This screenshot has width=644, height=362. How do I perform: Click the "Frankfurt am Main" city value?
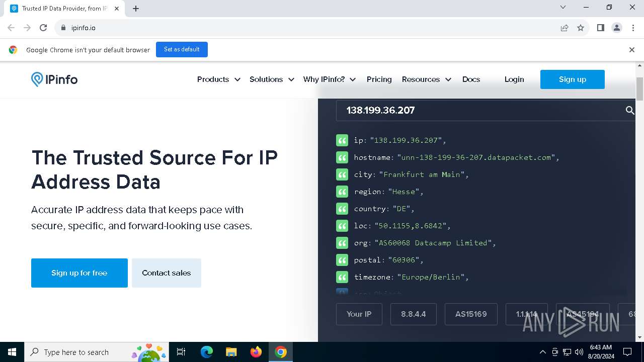[x=422, y=174]
